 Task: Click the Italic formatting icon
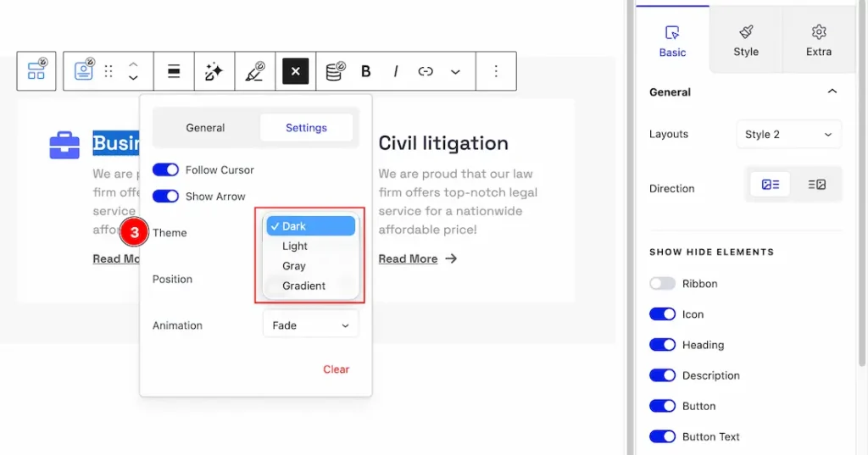395,71
